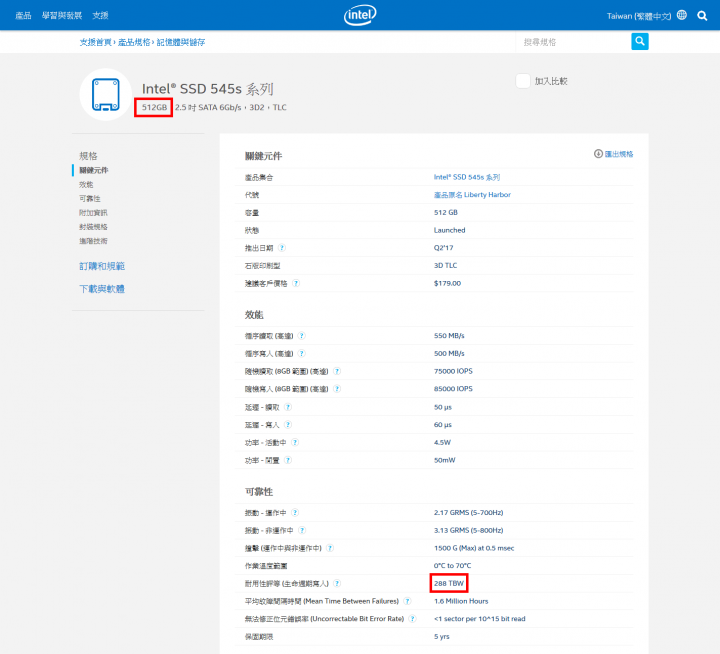This screenshot has width=720, height=654.
Task: Select 可靠性 in sidebar navigation
Action: (90, 198)
